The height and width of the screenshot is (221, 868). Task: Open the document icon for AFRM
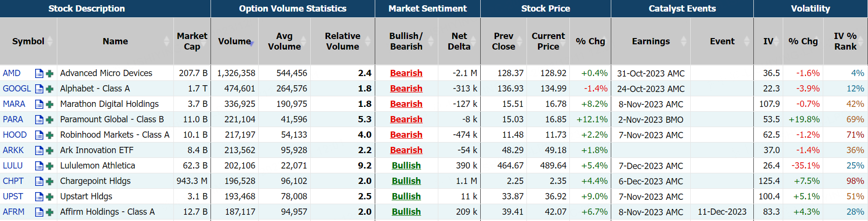click(x=39, y=212)
